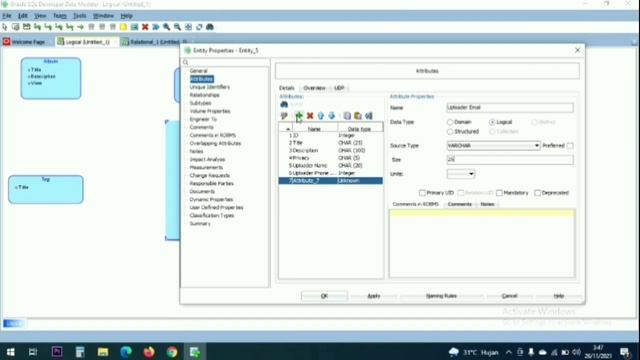Click the yellow note toolbar icon
This screenshot has width=640, height=360.
(x=123, y=27)
